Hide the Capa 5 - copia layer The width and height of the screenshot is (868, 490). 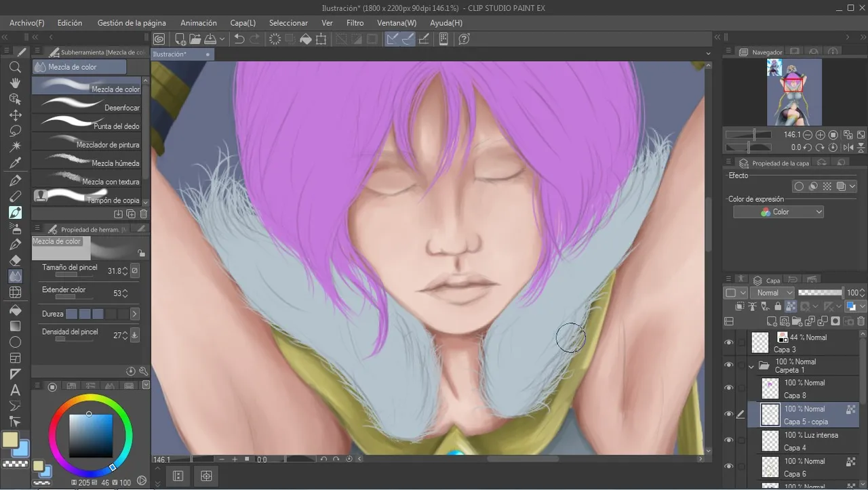[729, 414]
